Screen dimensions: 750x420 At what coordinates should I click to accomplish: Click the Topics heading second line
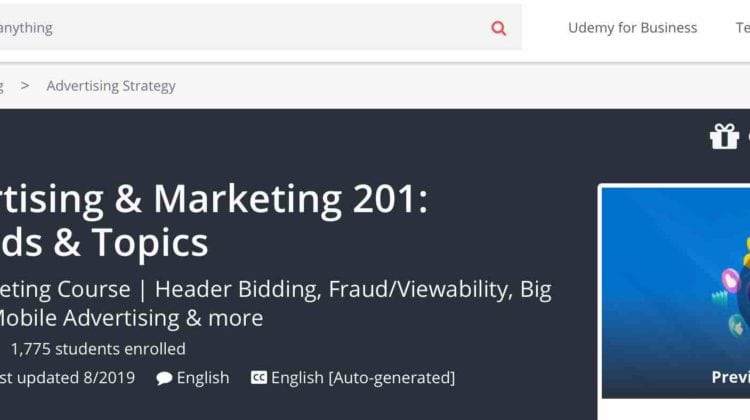click(x=104, y=242)
